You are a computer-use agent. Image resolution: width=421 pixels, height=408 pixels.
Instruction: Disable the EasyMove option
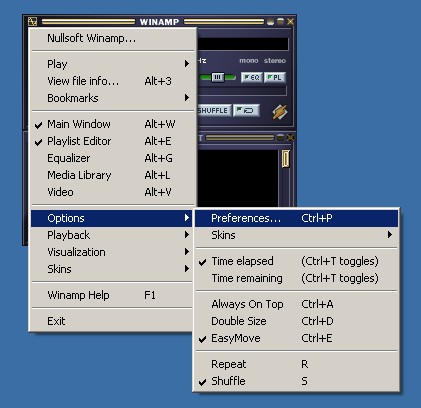pyautogui.click(x=296, y=338)
